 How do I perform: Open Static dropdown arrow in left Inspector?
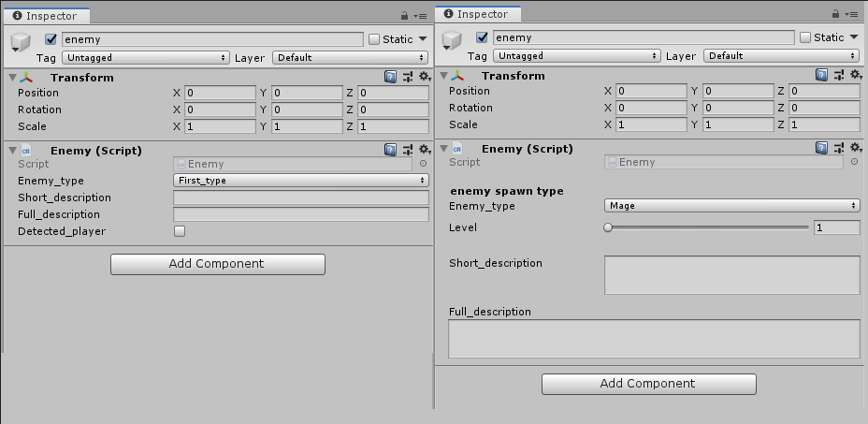[423, 38]
